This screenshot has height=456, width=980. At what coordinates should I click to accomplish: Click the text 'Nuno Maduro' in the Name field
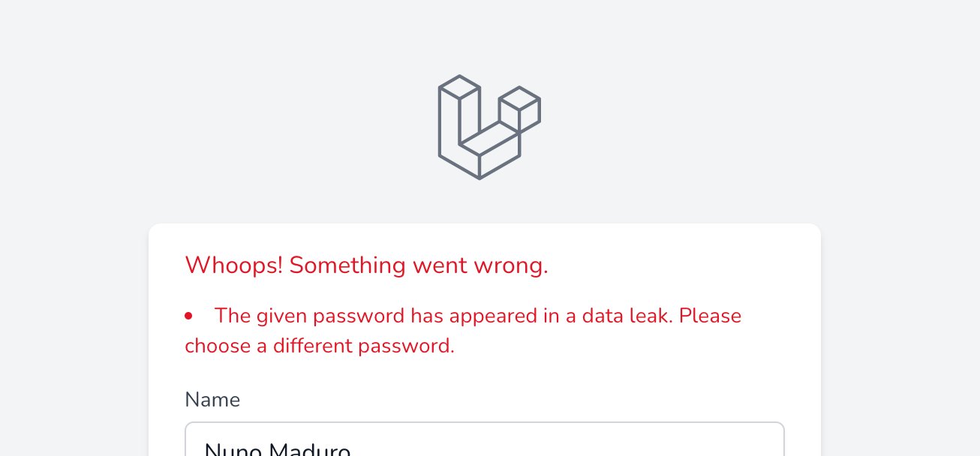pos(278,448)
